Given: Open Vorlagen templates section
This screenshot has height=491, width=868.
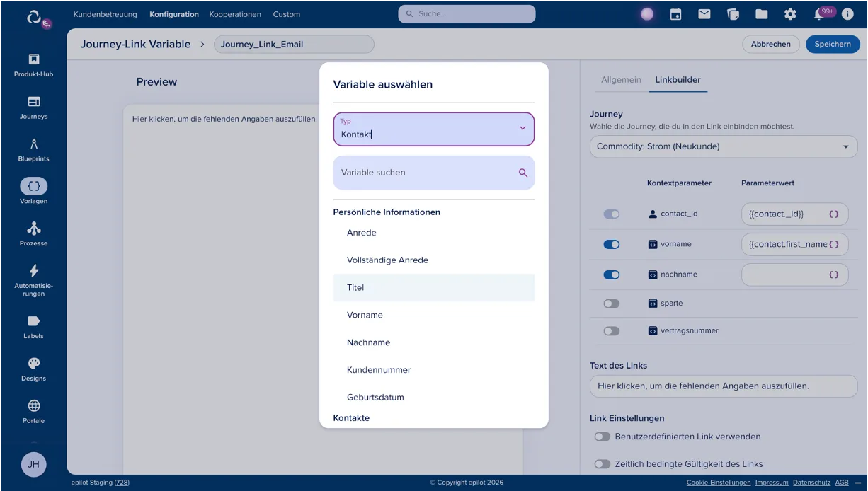Looking at the screenshot, I should click(33, 192).
